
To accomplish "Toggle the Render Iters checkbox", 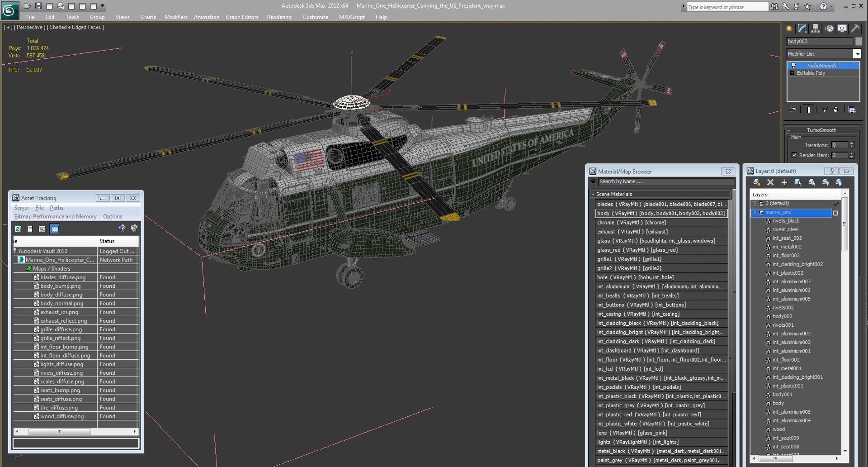I will pos(794,155).
